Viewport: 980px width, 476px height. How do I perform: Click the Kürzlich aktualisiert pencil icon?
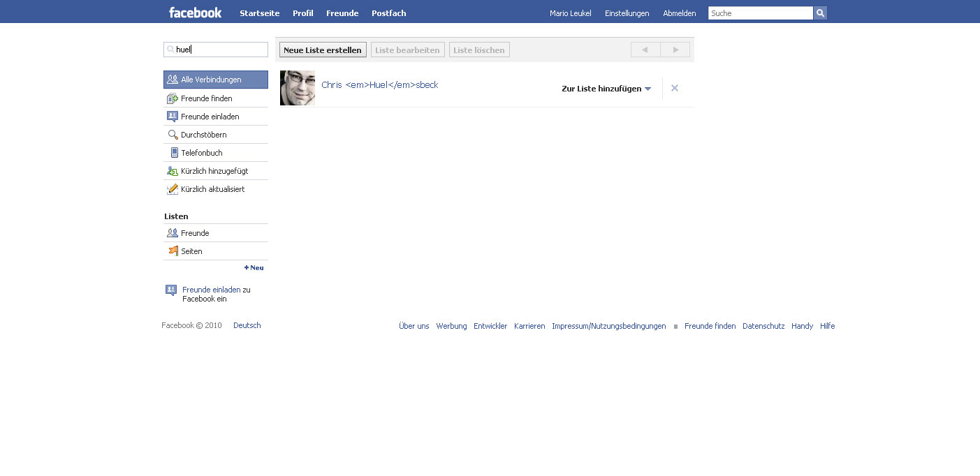pyautogui.click(x=173, y=189)
